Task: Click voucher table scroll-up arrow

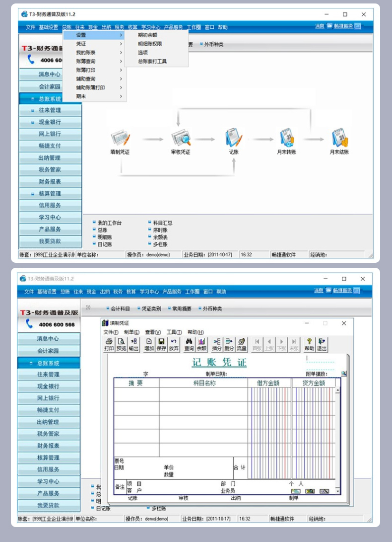Action: click(338, 390)
